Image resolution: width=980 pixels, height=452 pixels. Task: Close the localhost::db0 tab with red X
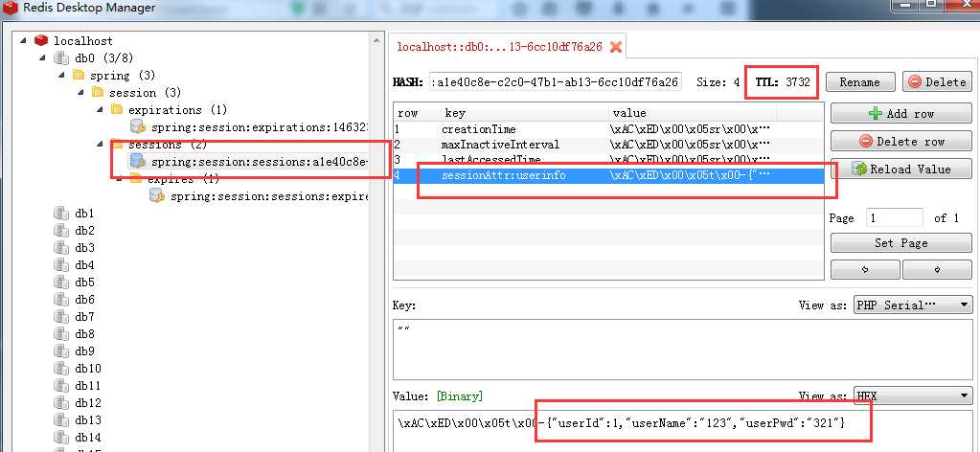coord(616,47)
